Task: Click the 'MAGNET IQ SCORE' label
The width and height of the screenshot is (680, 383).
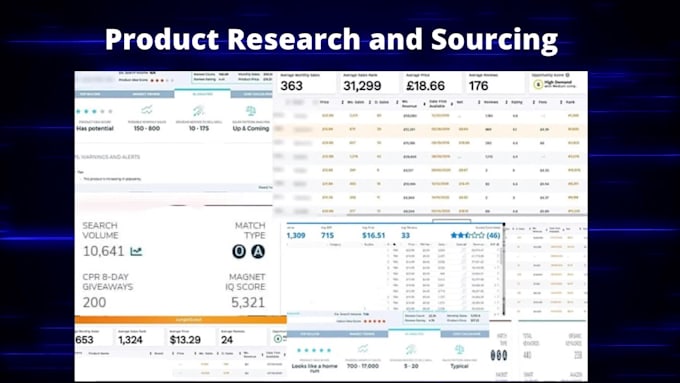Action: (x=245, y=282)
